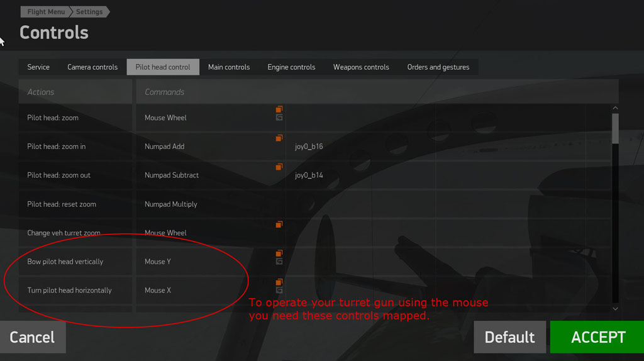Click 'Pilot head: reset zoom' action row
The width and height of the screenshot is (644, 361).
pos(75,204)
